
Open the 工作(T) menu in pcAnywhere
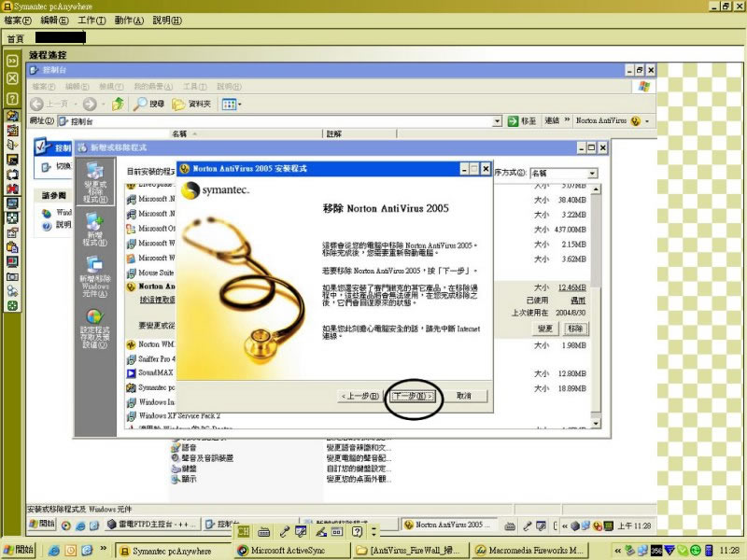point(92,21)
